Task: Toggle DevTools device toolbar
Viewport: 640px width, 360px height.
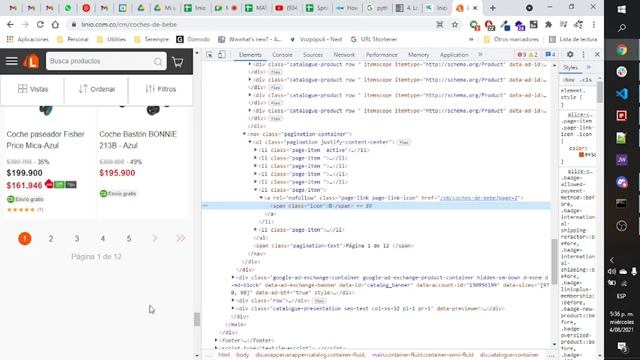Action: pyautogui.click(x=221, y=55)
